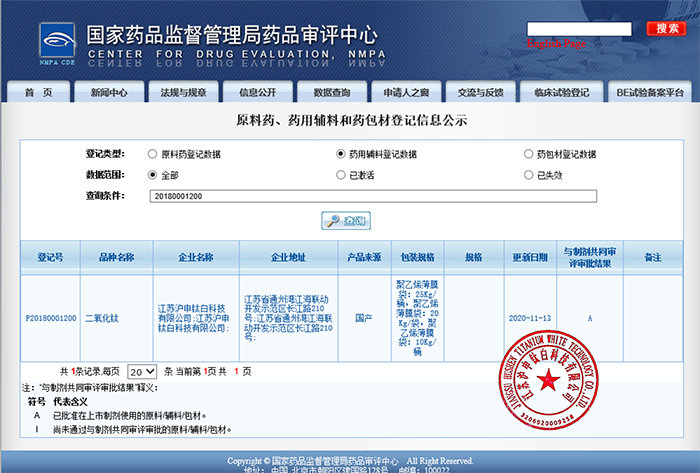
Task: Open 数据查询 navigation tab
Action: tap(332, 92)
